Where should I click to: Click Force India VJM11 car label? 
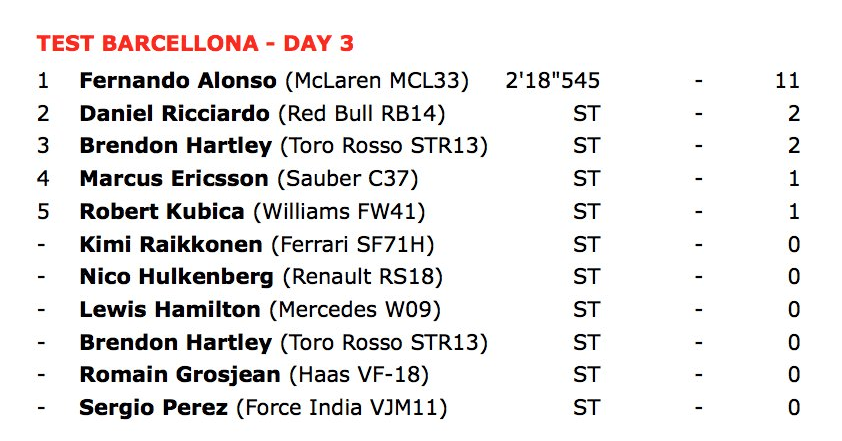(342, 408)
